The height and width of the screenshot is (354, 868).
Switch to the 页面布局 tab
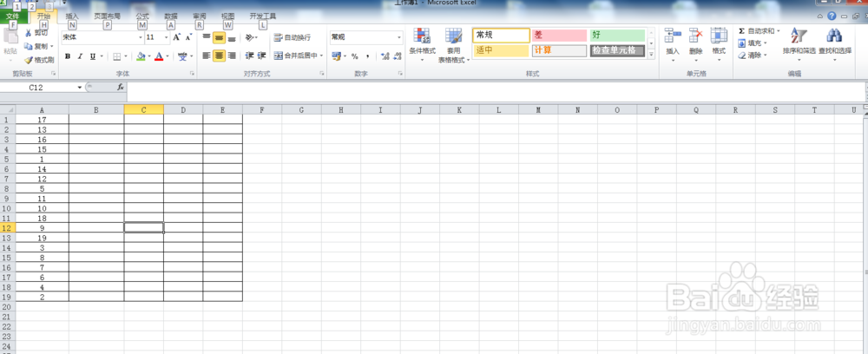pyautogui.click(x=107, y=16)
